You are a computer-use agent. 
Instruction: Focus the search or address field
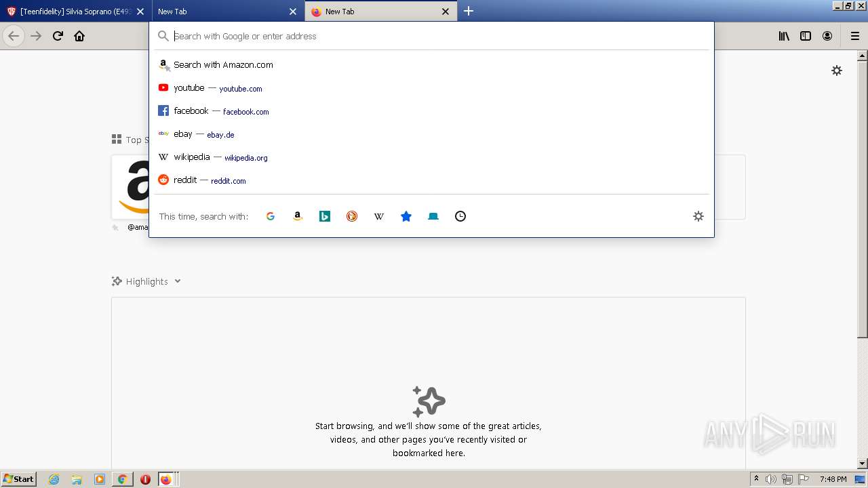pyautogui.click(x=431, y=36)
